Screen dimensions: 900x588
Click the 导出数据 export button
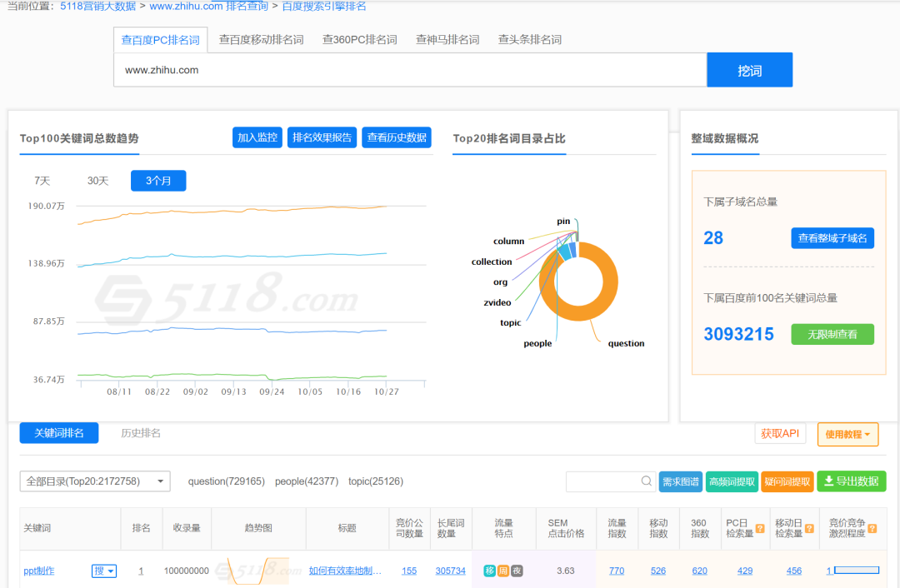852,481
